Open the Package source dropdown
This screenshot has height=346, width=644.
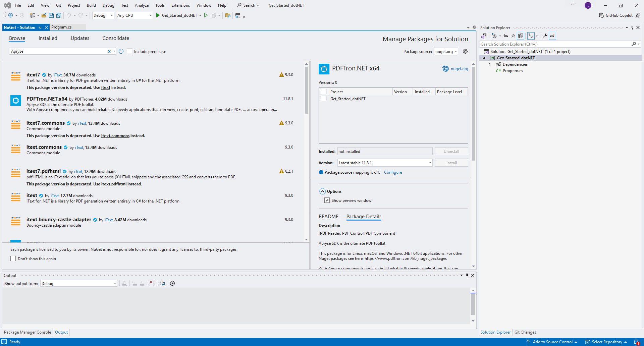446,52
